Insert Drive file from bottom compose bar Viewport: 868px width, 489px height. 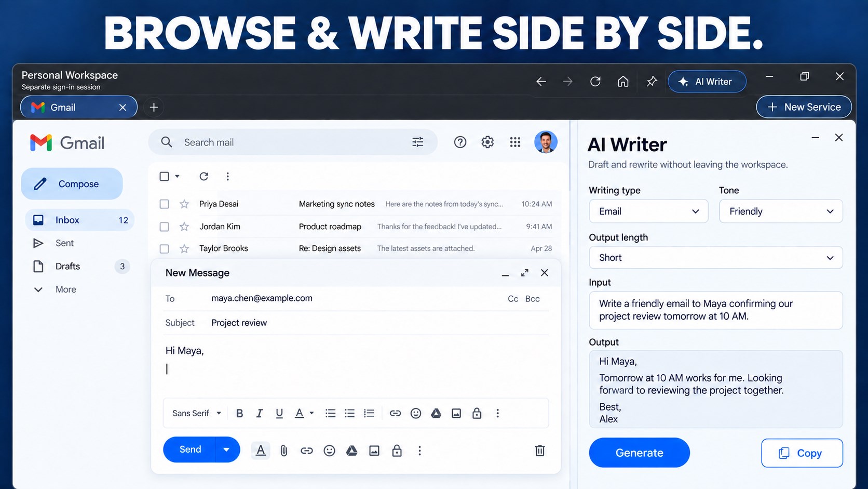(352, 451)
